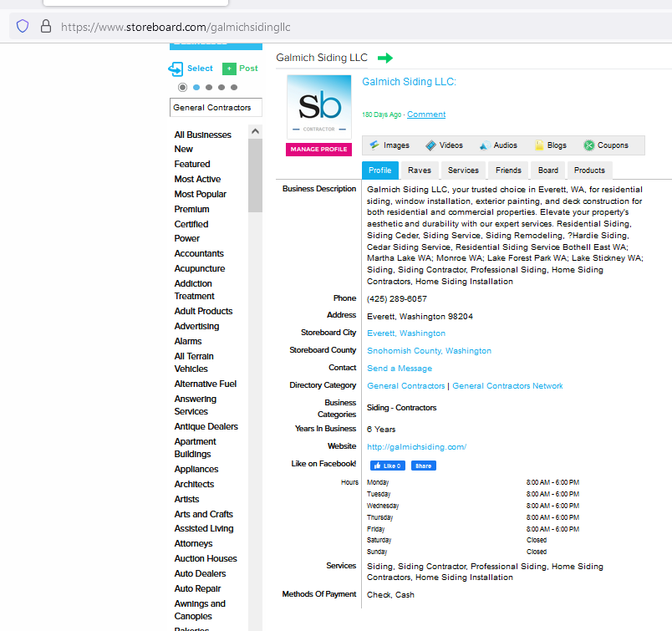Visit the galmichsiding.com website link
This screenshot has width=672, height=631.
[x=416, y=446]
